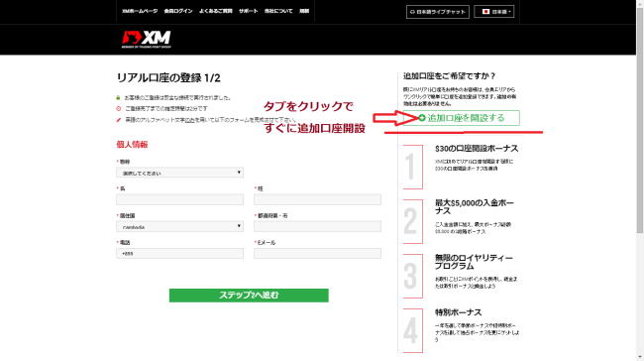
Task: Click the green ステップ2へ進む button
Action: pos(249,296)
